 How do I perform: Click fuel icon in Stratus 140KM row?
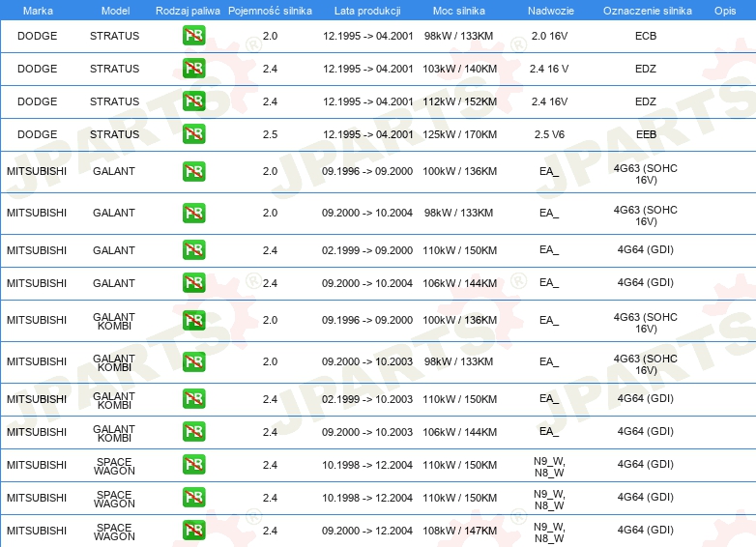[x=193, y=70]
